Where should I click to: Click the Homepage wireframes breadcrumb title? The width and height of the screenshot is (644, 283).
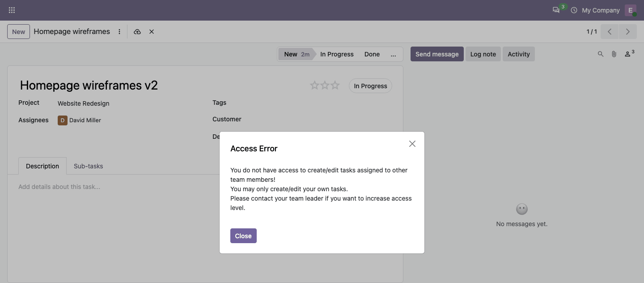tap(72, 32)
